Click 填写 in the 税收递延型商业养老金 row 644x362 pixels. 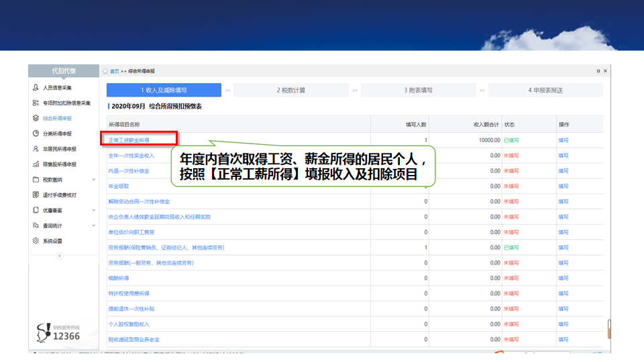click(563, 339)
